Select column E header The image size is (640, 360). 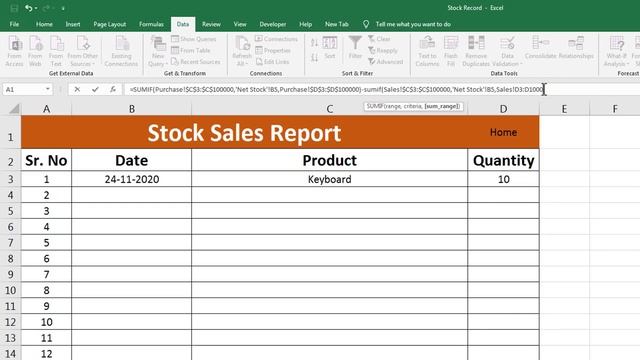click(x=564, y=109)
